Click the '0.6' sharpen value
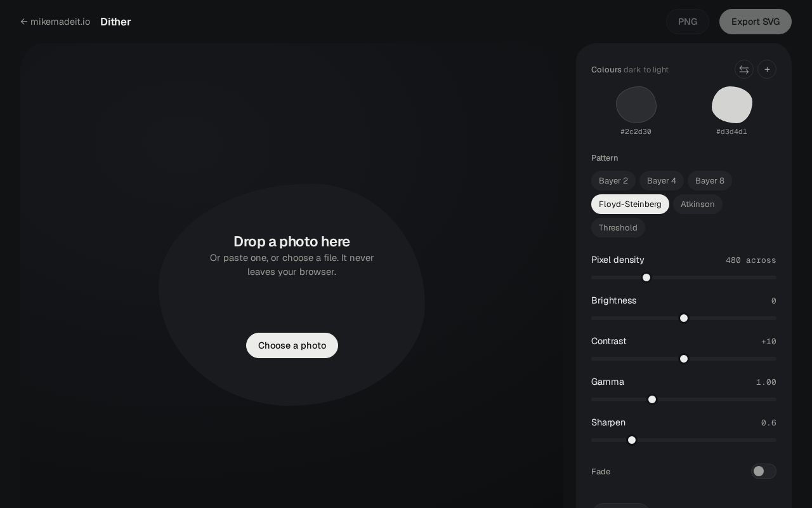The width and height of the screenshot is (812, 508). tap(769, 423)
